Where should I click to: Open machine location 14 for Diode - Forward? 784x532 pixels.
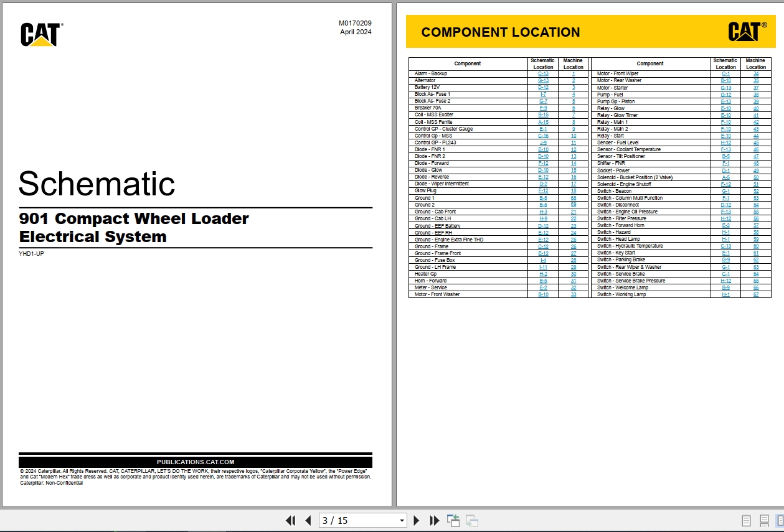coord(574,163)
